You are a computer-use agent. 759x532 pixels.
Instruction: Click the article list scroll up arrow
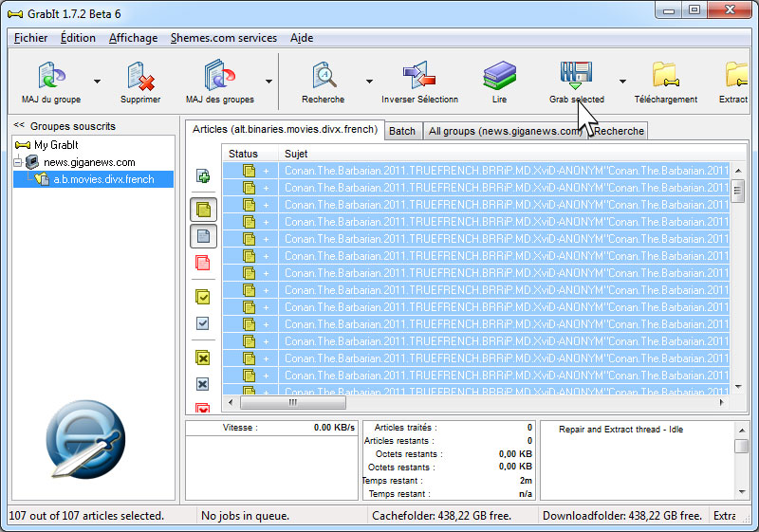click(x=738, y=171)
